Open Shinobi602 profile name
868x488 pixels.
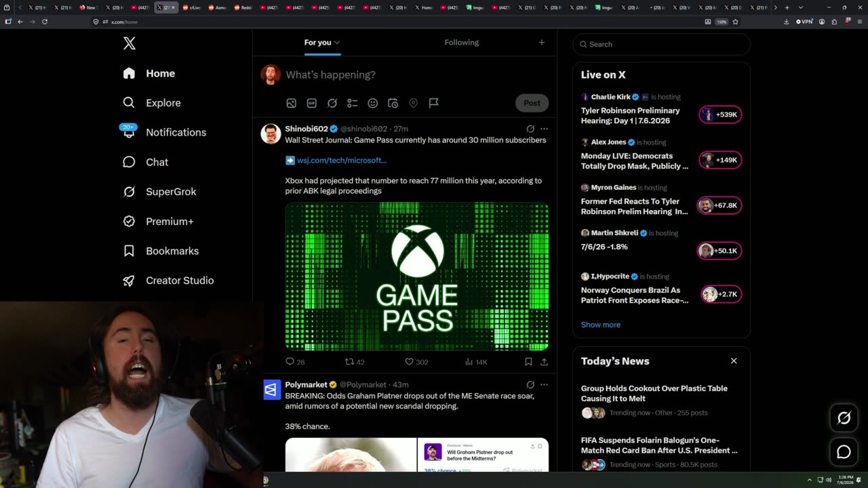pos(307,129)
